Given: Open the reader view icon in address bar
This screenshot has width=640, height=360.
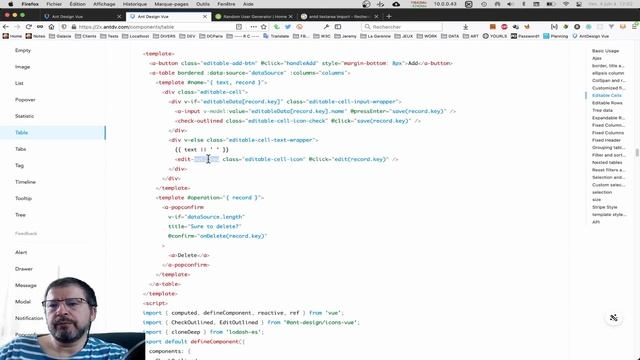Looking at the screenshot, I should 239,27.
